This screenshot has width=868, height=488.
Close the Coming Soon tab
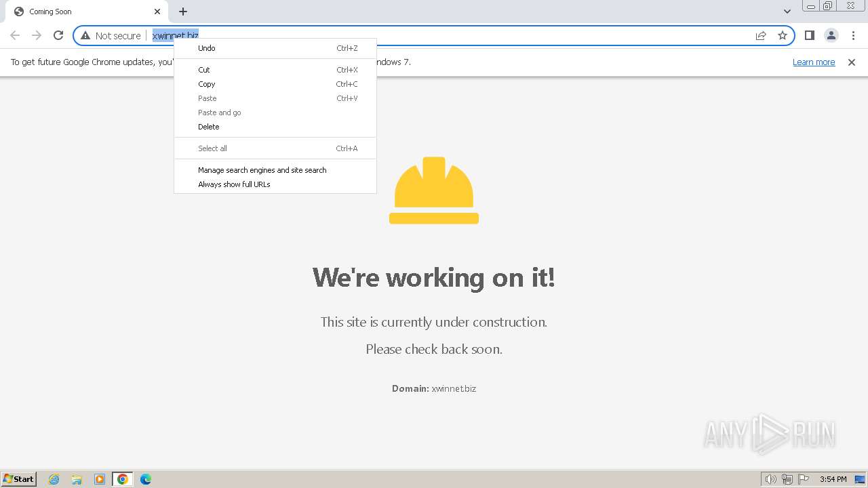(x=157, y=12)
